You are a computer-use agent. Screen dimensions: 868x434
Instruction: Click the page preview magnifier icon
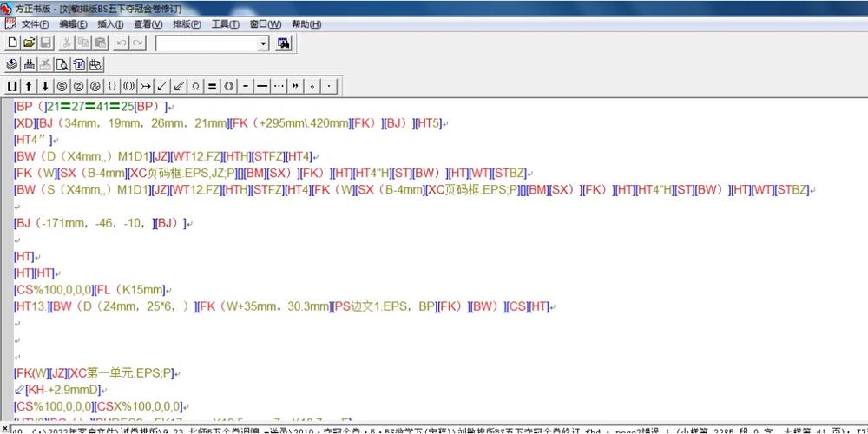62,64
